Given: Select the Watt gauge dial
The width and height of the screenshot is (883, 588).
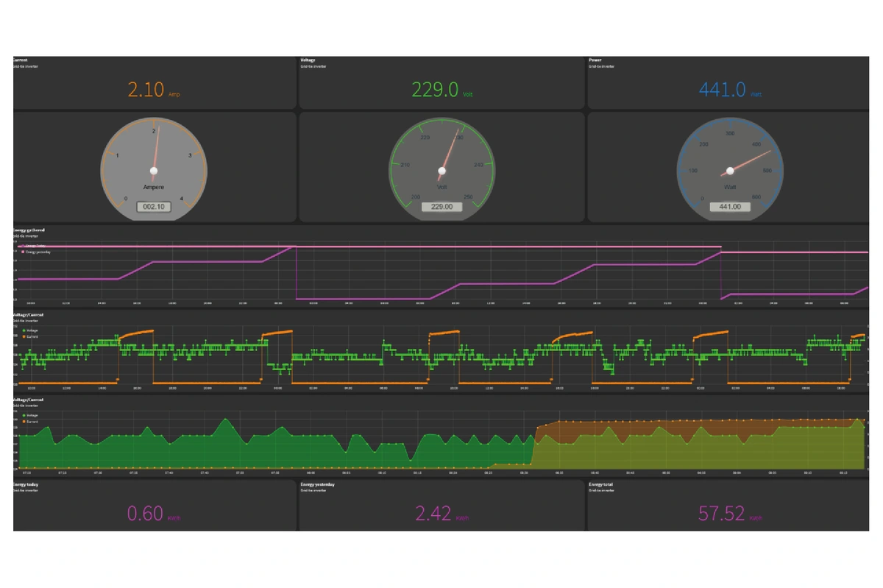Looking at the screenshot, I should pyautogui.click(x=730, y=169).
